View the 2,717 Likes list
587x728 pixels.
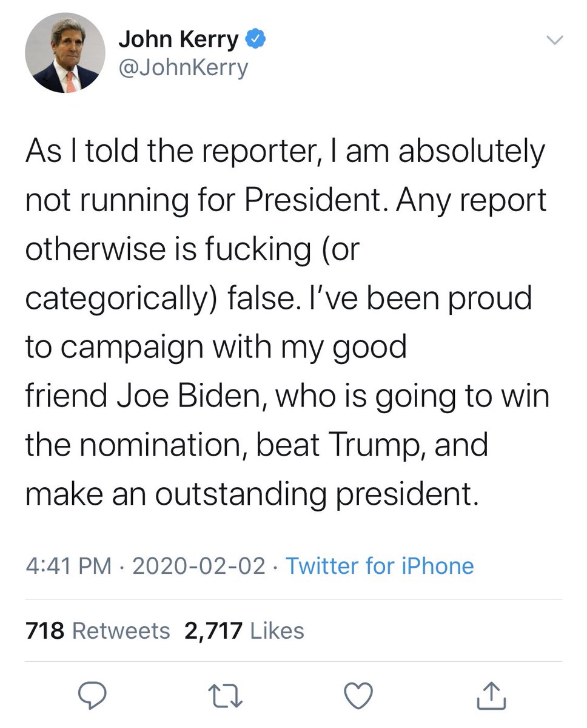point(244,631)
